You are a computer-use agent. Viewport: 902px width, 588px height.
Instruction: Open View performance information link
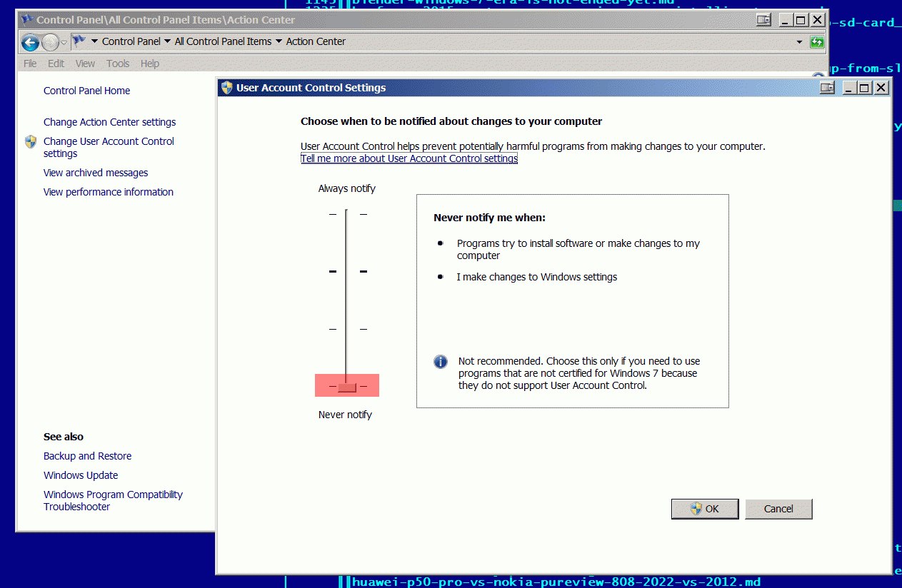coord(109,192)
